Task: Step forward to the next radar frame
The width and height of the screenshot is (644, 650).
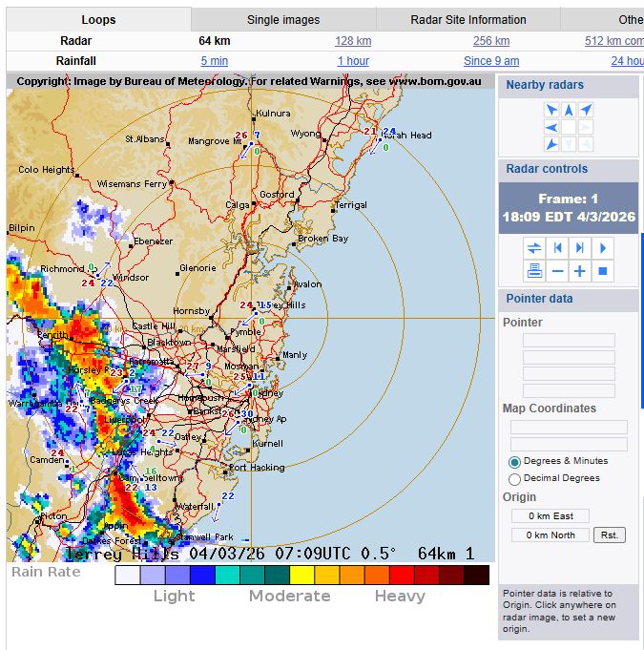Action: (x=580, y=248)
